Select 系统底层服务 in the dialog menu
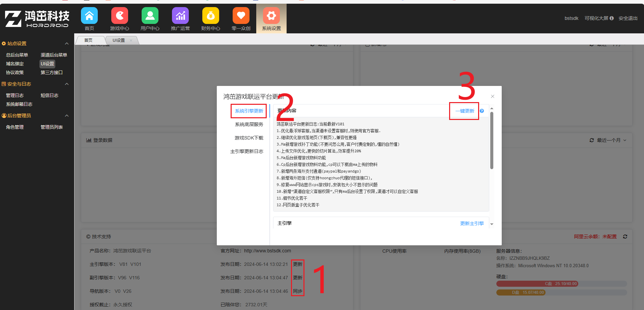 pos(249,124)
